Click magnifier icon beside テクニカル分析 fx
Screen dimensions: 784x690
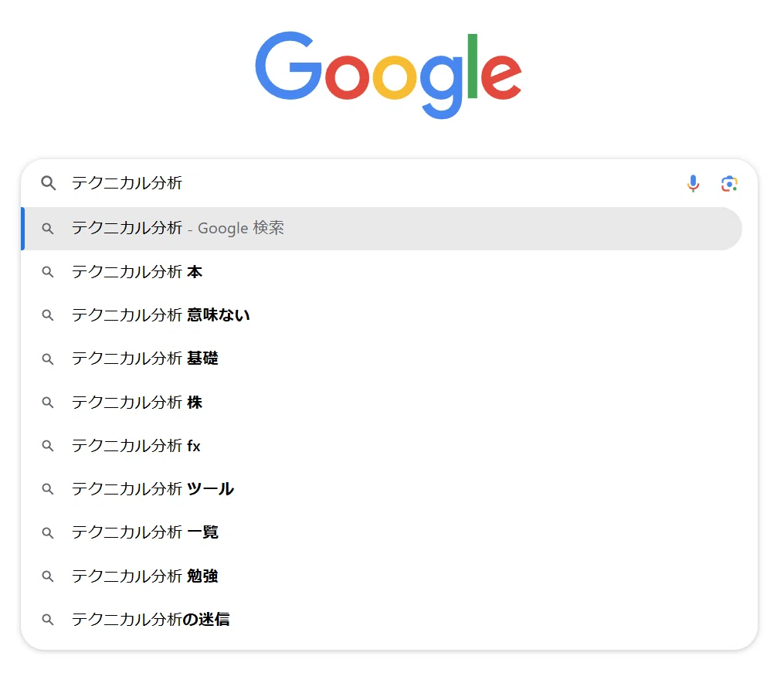[47, 446]
